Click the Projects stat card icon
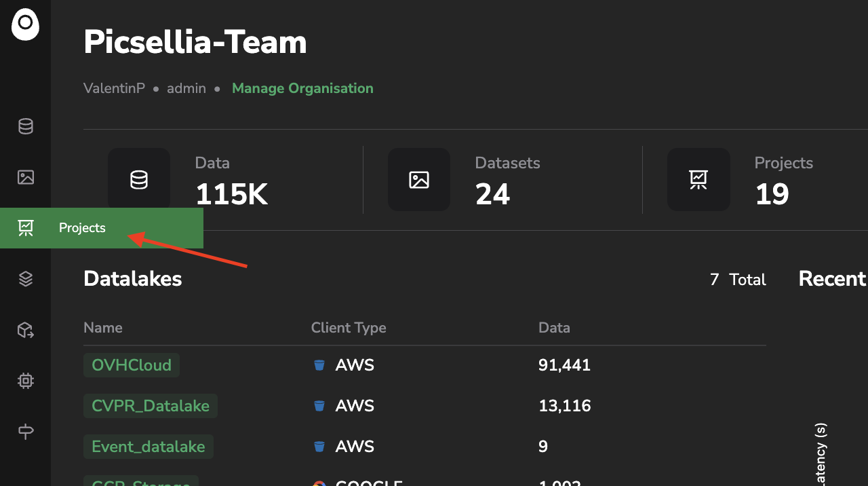The image size is (868, 486). click(x=698, y=180)
